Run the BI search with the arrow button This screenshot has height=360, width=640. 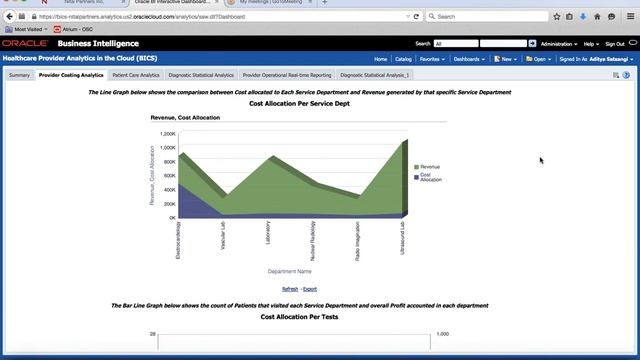[x=532, y=43]
